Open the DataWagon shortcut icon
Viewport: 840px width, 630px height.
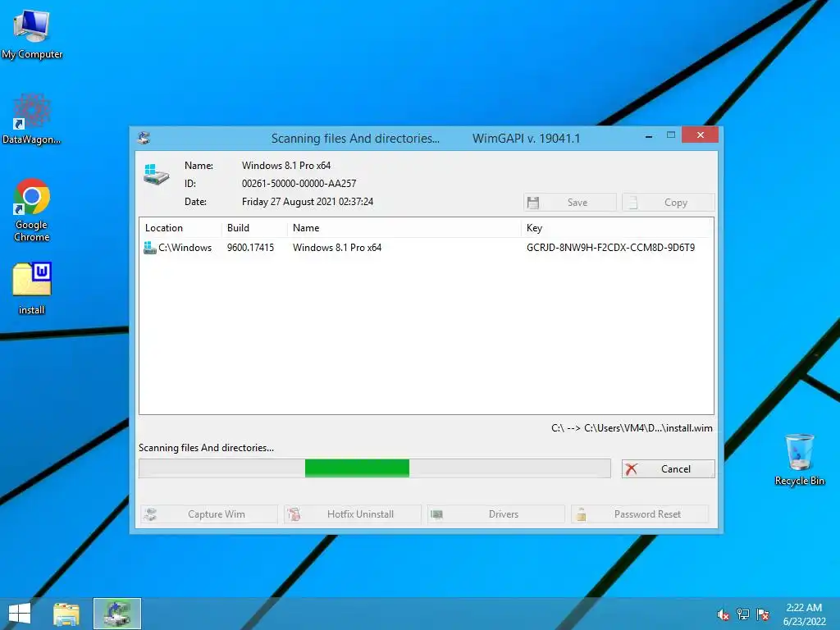tap(32, 118)
